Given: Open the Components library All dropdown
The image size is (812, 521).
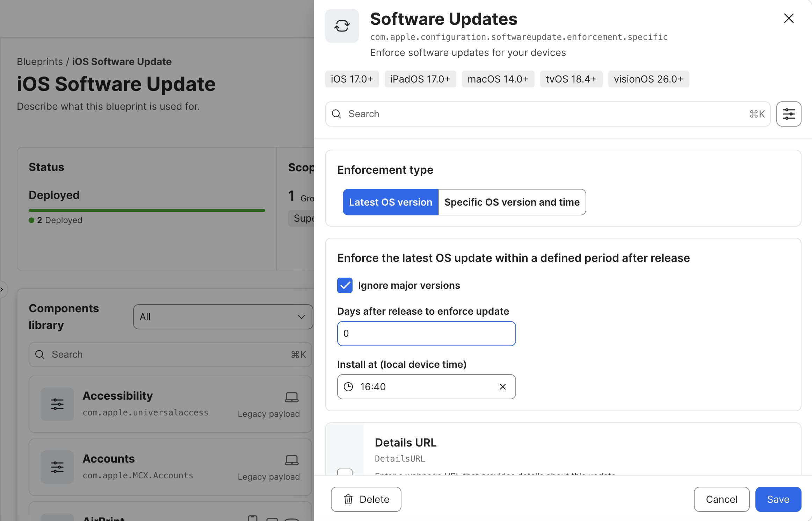Looking at the screenshot, I should [223, 317].
